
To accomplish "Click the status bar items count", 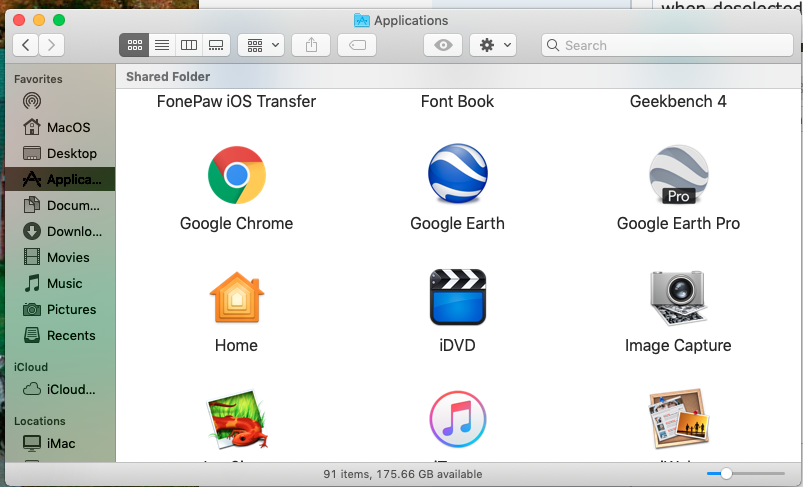I will 403,474.
